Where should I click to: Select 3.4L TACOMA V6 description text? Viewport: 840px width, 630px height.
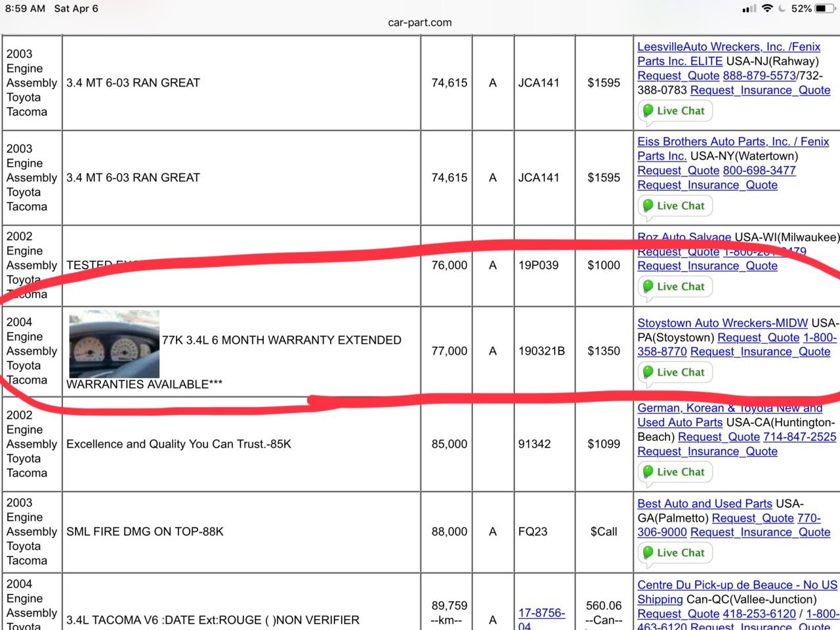tap(213, 619)
